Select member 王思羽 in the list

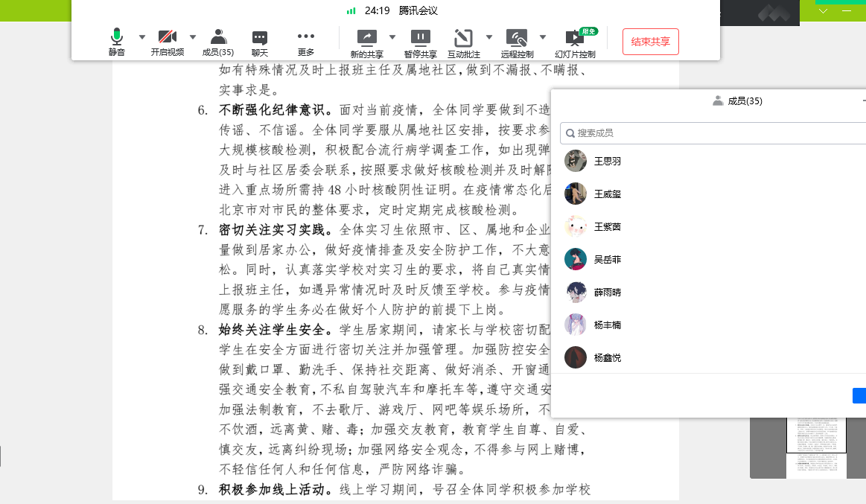click(x=607, y=162)
